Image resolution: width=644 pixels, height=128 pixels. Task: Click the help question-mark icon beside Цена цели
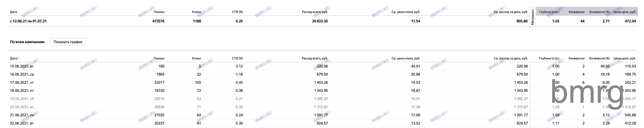[x=635, y=12]
